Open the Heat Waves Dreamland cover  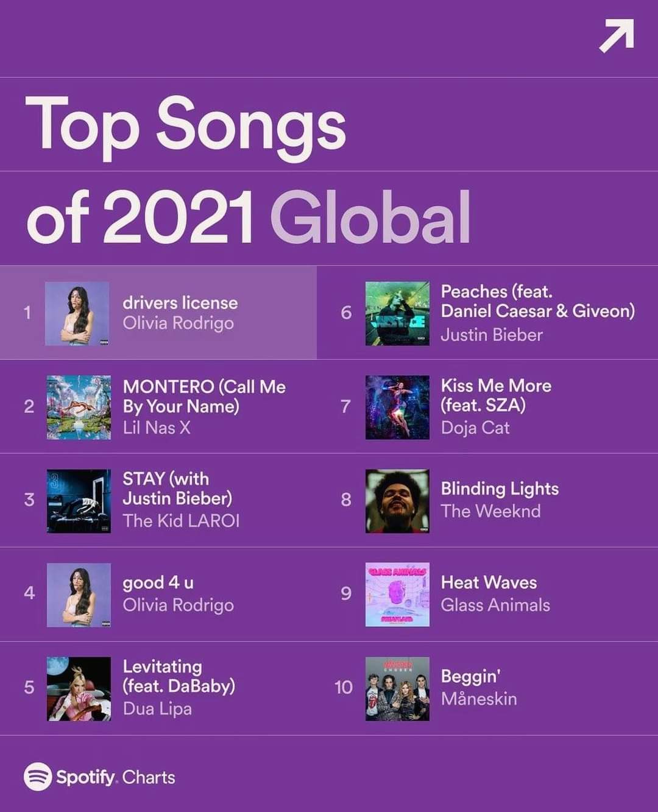point(397,595)
